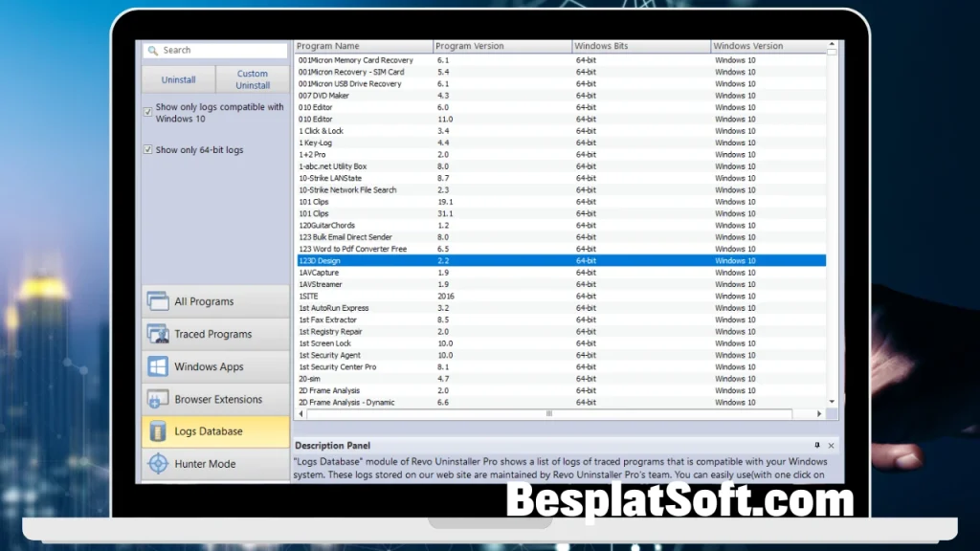
Task: Click the Browser Extensions puzzle icon
Action: [x=158, y=399]
